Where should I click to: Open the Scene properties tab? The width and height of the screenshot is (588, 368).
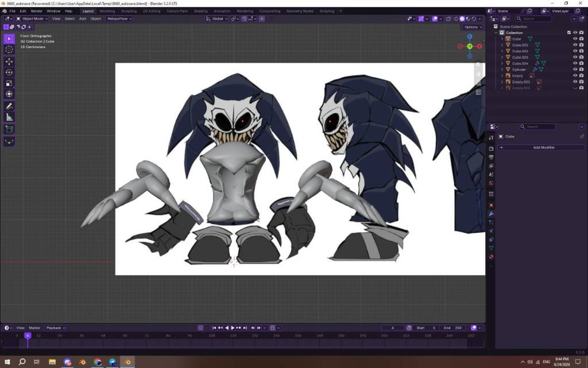coord(491,174)
